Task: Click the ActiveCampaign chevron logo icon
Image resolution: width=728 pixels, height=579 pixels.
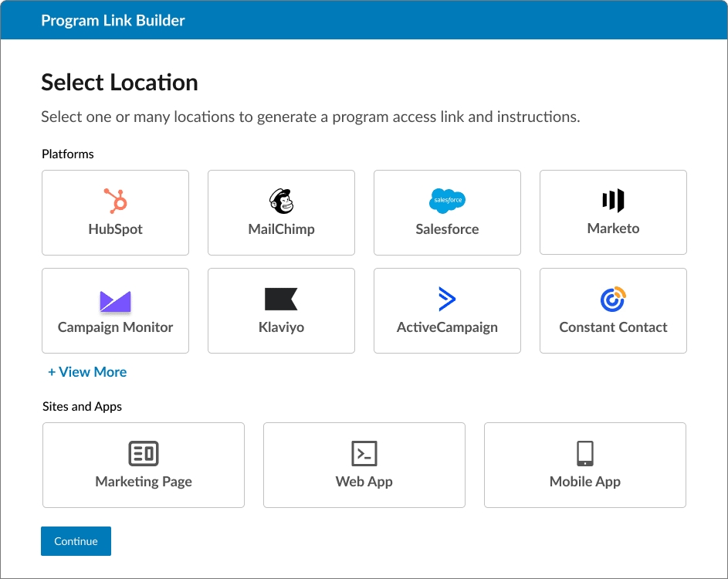Action: (447, 299)
